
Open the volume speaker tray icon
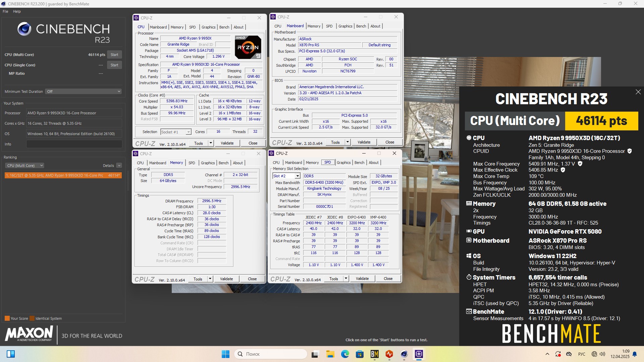(602, 354)
